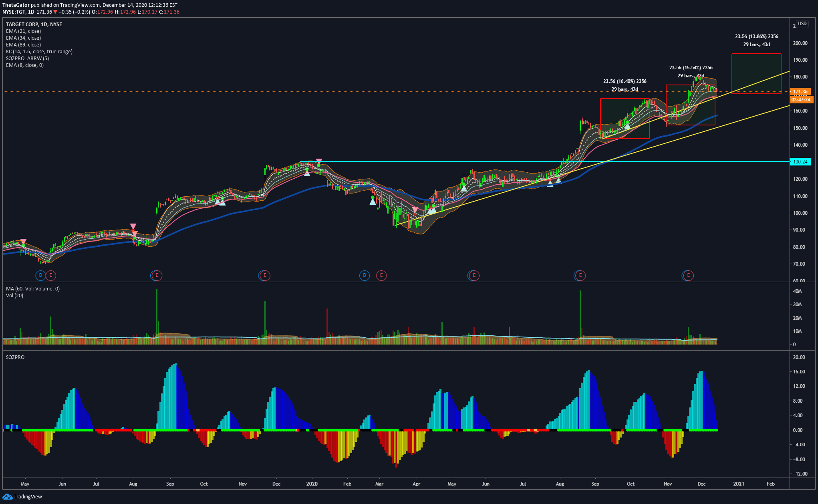Click the NYSE:TGT, 1D symbol text in header
Screen dimensions: 818x504
(18, 12)
